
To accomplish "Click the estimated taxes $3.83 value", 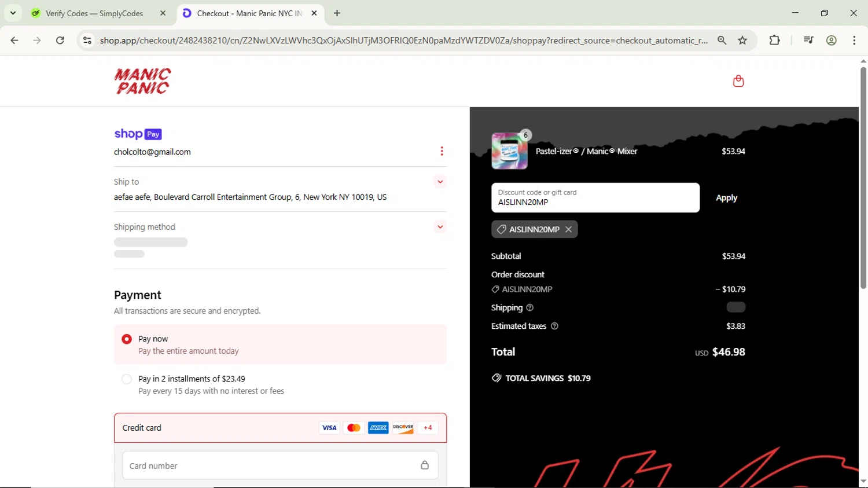I will pos(735,326).
